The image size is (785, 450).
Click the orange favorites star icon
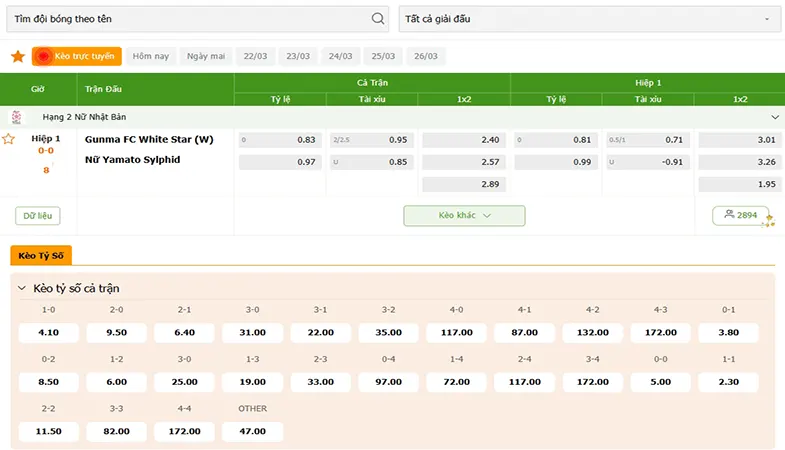[x=18, y=57]
